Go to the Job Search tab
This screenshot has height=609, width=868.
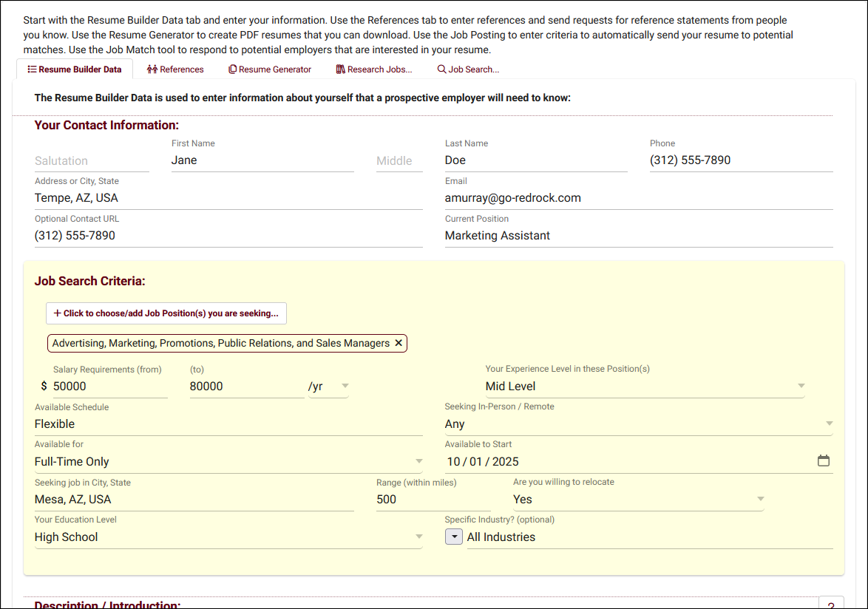(x=468, y=69)
